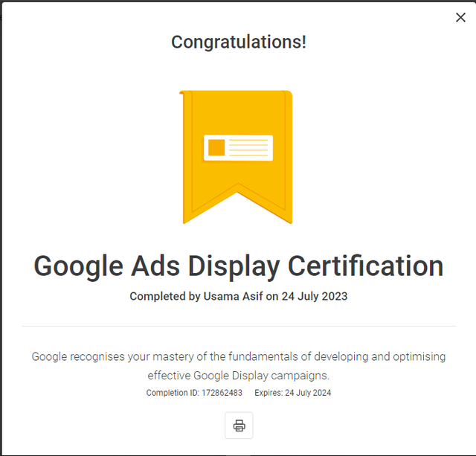This screenshot has height=456, width=476.
Task: Click the "effective Google Display campaigns." line
Action: pyautogui.click(x=239, y=376)
